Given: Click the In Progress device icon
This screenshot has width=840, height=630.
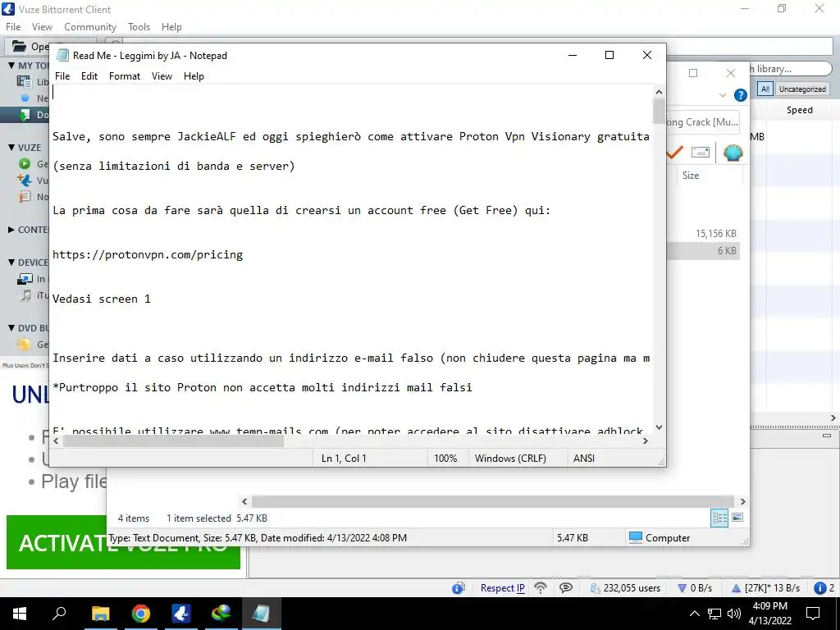Looking at the screenshot, I should 25,279.
